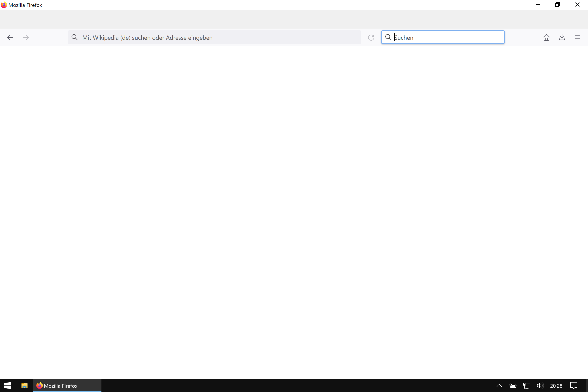Open the Firefox home page icon

point(546,37)
